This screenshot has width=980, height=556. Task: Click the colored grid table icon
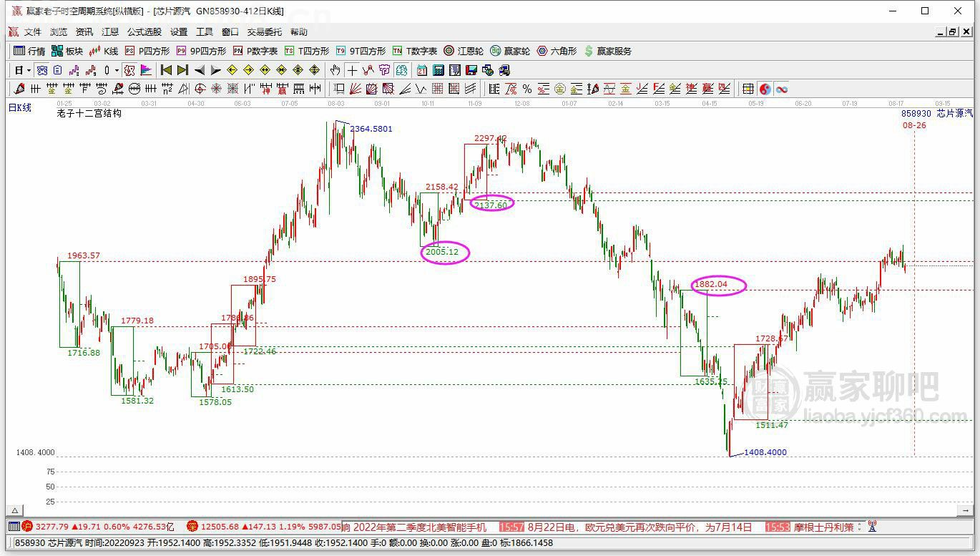pos(748,89)
